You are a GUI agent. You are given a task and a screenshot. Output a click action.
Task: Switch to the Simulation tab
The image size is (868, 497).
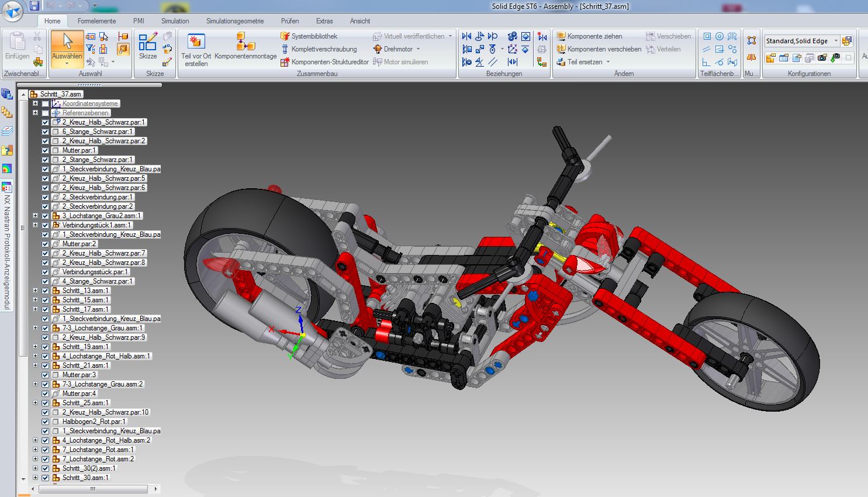pyautogui.click(x=175, y=21)
